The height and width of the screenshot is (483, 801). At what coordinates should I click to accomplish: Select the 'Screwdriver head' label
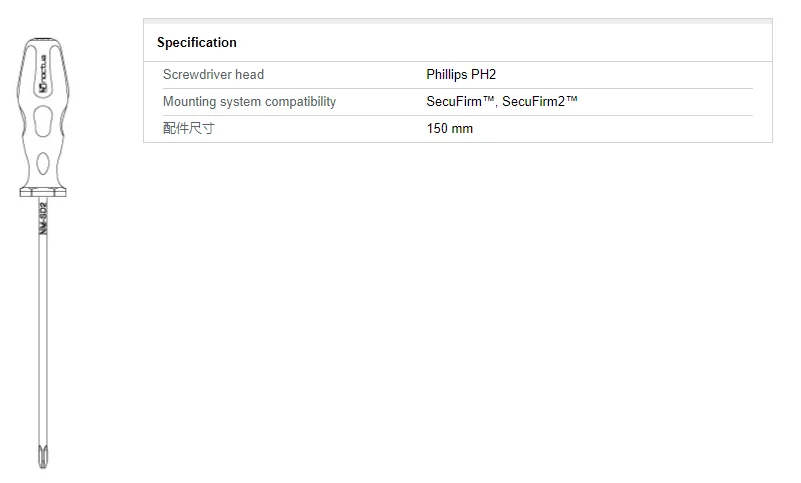coord(213,75)
